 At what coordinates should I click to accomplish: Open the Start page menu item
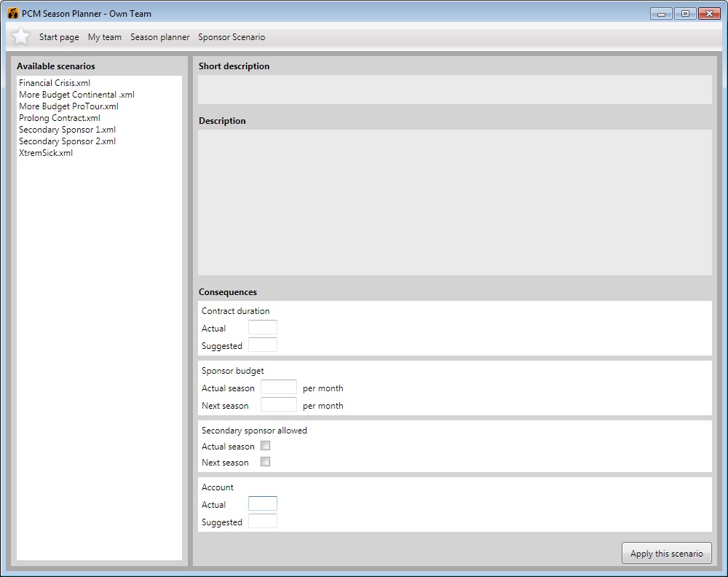(x=59, y=37)
